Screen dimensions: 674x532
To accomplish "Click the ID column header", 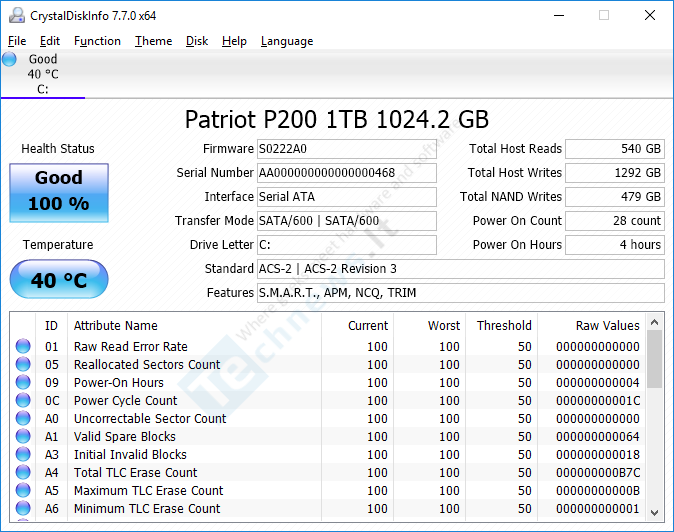I will point(51,326).
